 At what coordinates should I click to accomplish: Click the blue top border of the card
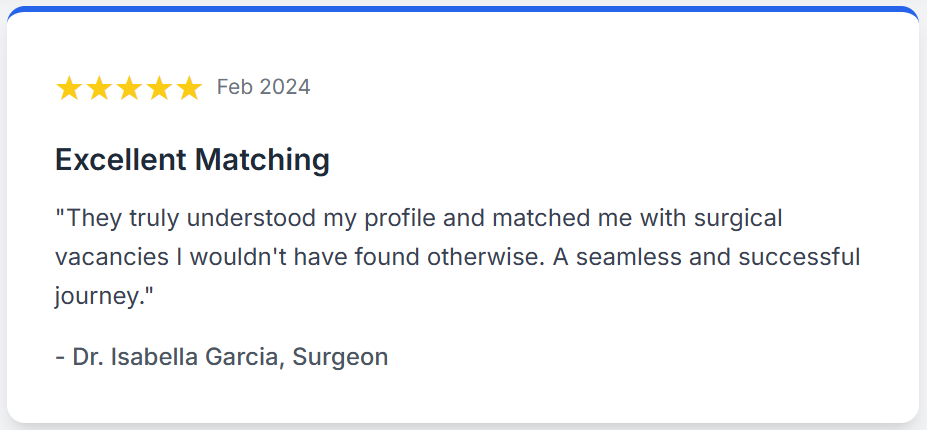click(463, 9)
